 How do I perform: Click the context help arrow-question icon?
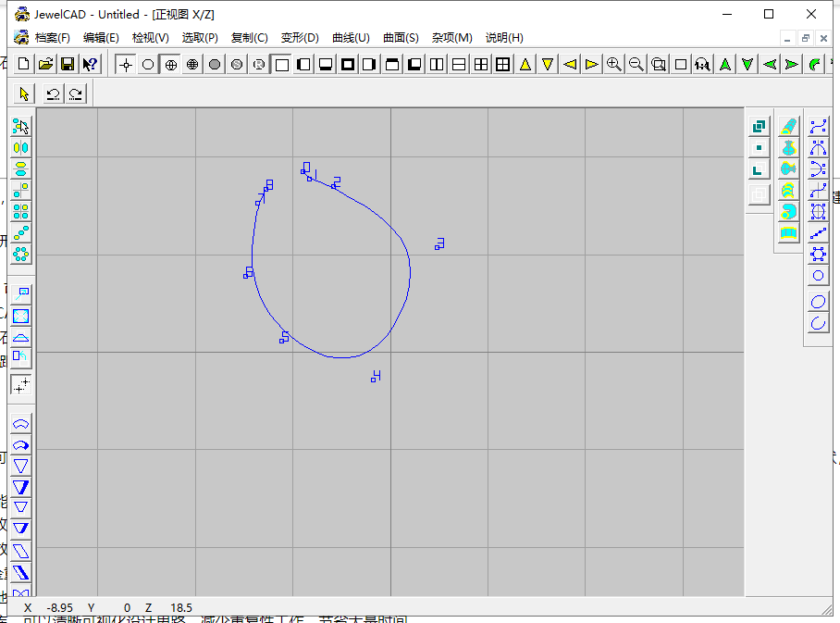pyautogui.click(x=90, y=65)
